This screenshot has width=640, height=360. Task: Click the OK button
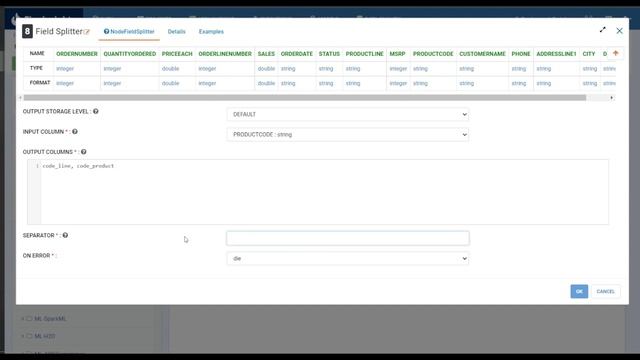click(579, 291)
